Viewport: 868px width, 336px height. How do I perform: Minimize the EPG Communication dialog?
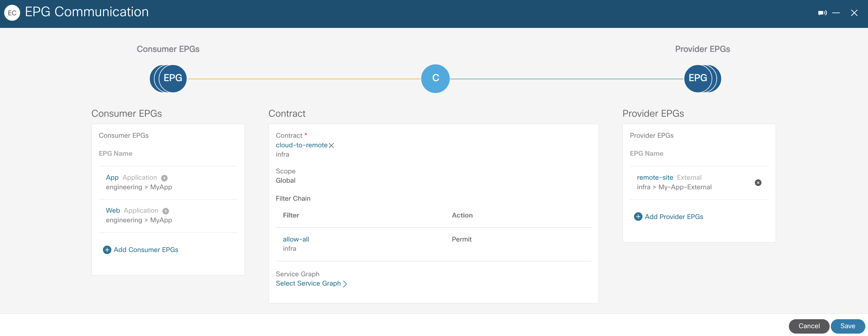pyautogui.click(x=836, y=13)
